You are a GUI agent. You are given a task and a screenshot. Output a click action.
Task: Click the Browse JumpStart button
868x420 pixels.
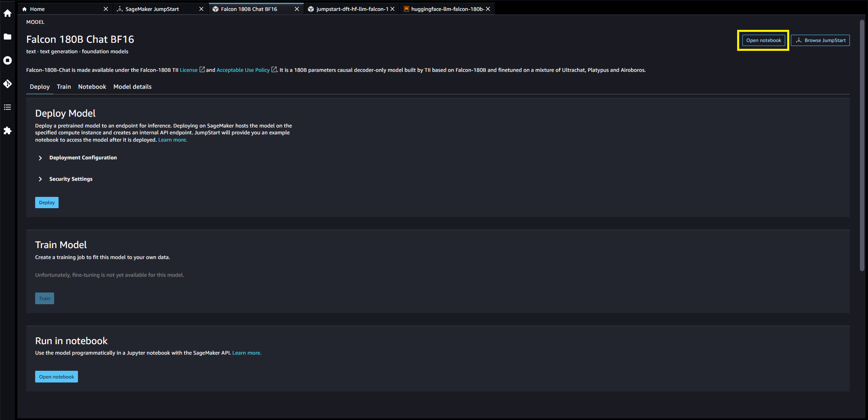click(820, 40)
